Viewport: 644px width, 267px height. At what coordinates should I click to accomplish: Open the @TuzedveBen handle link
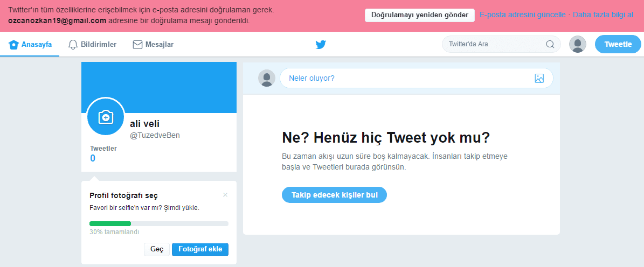pyautogui.click(x=155, y=135)
